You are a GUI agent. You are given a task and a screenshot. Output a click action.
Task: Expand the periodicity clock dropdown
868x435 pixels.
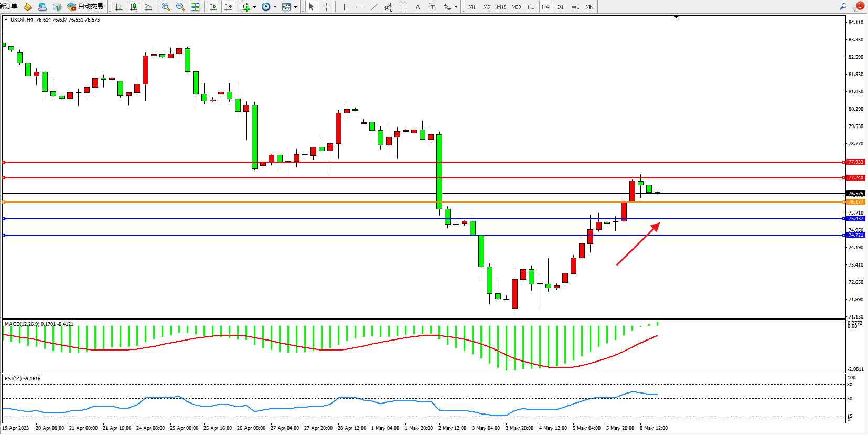point(275,7)
